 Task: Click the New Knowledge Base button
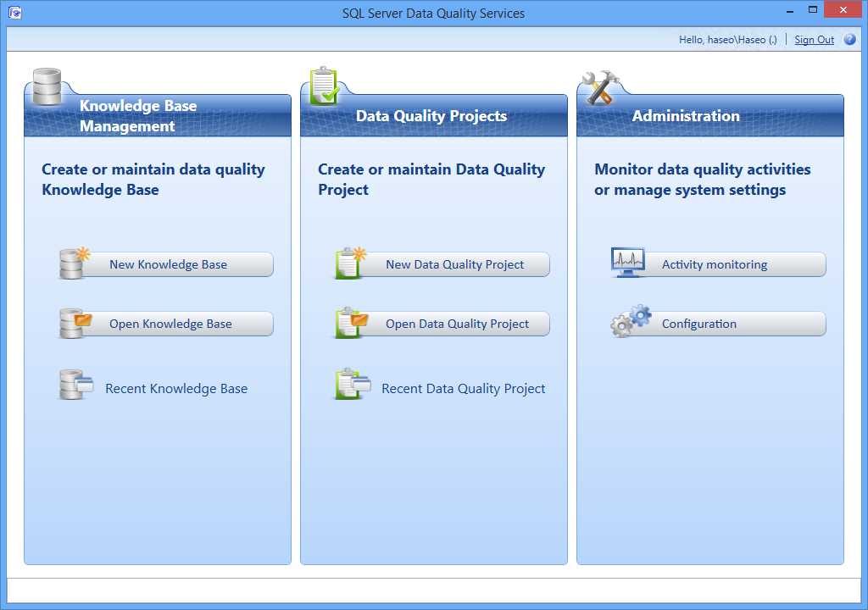(x=178, y=264)
